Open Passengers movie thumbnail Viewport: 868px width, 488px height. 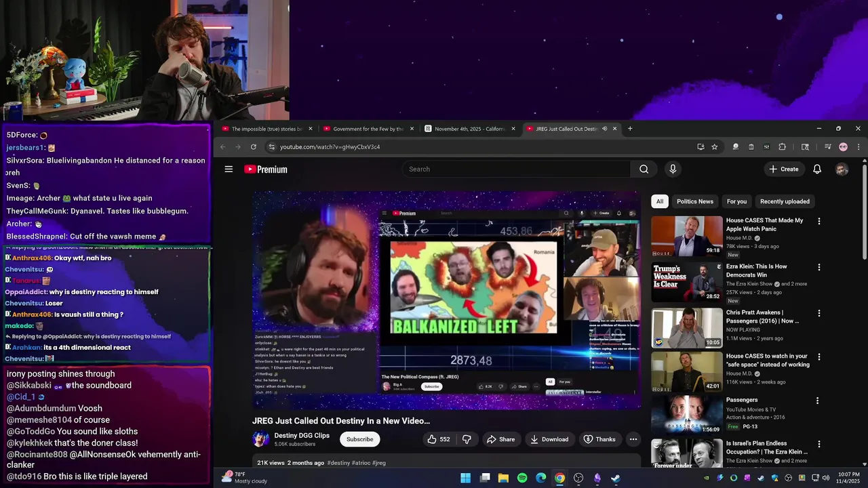tap(687, 415)
